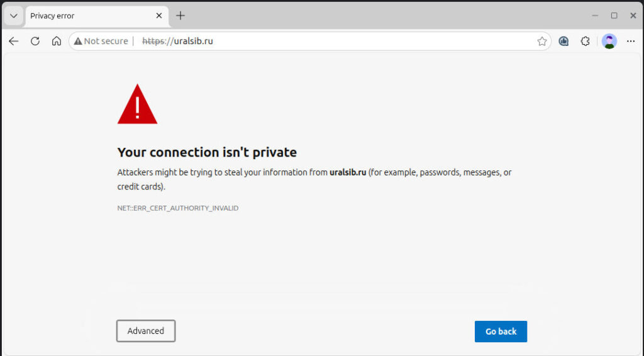Click the bold uralsib.ru domain in the warning
The image size is (644, 356).
(347, 172)
